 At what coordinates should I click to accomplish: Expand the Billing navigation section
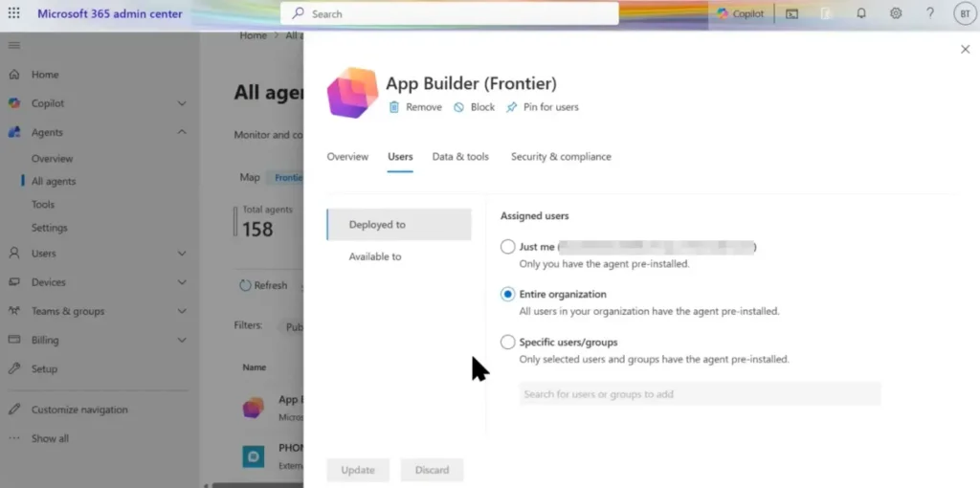(x=182, y=340)
